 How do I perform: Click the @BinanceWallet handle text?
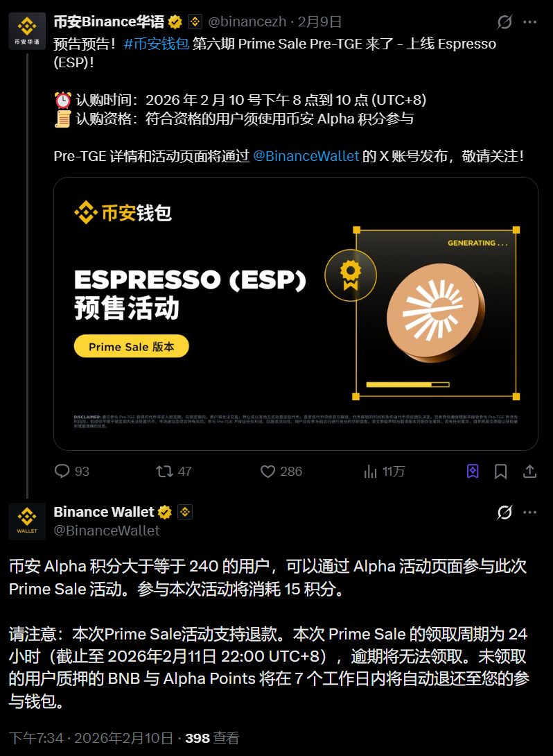pyautogui.click(x=107, y=531)
